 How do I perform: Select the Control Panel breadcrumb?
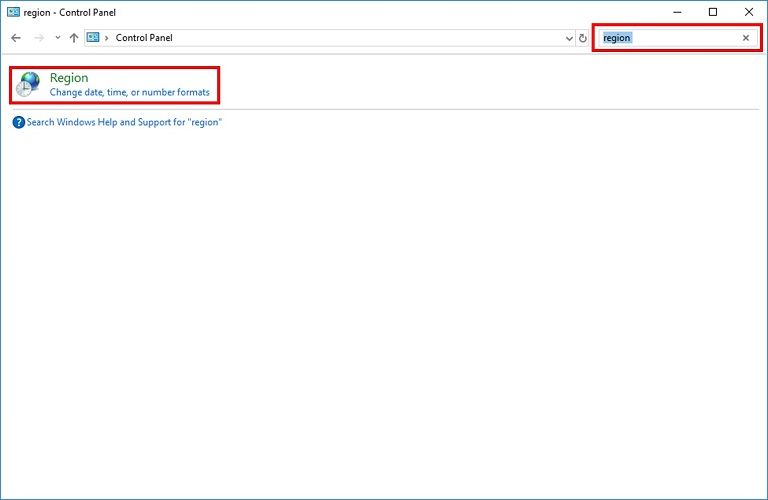pos(144,38)
